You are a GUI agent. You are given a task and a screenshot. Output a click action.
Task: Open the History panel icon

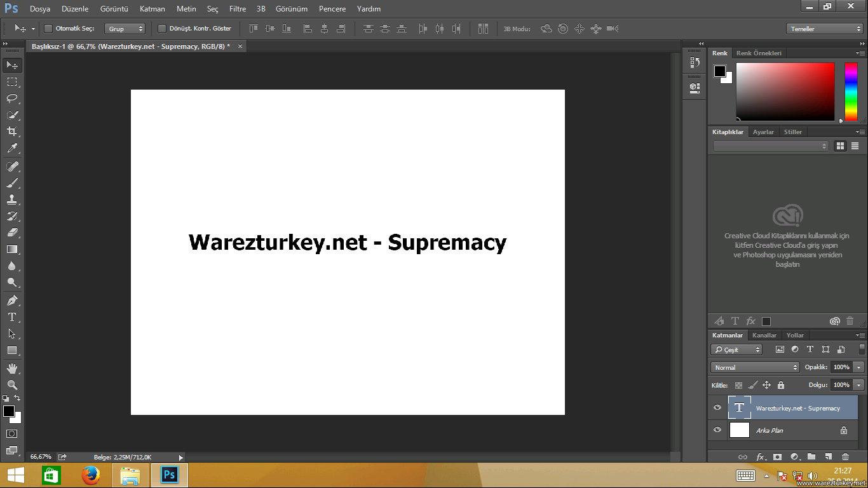[x=695, y=63]
